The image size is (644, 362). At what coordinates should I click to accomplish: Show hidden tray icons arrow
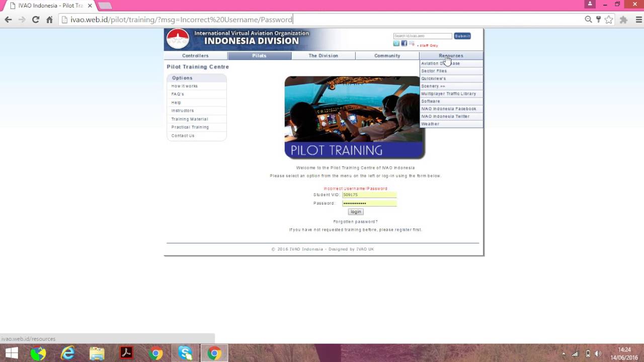pyautogui.click(x=563, y=353)
